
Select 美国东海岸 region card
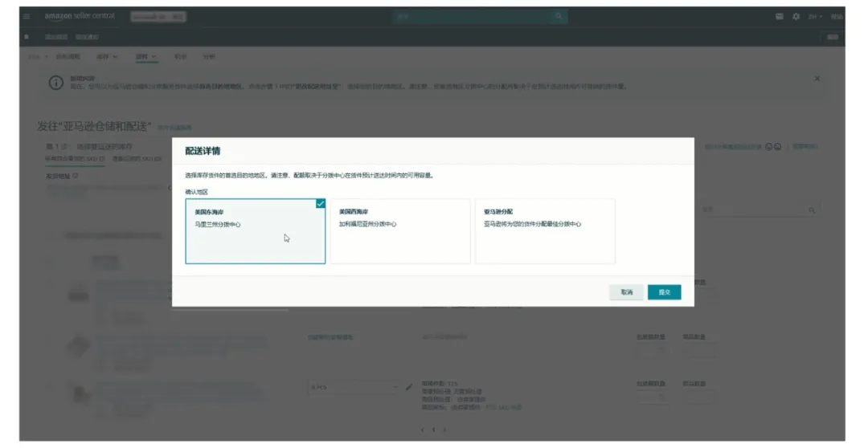[x=255, y=231]
